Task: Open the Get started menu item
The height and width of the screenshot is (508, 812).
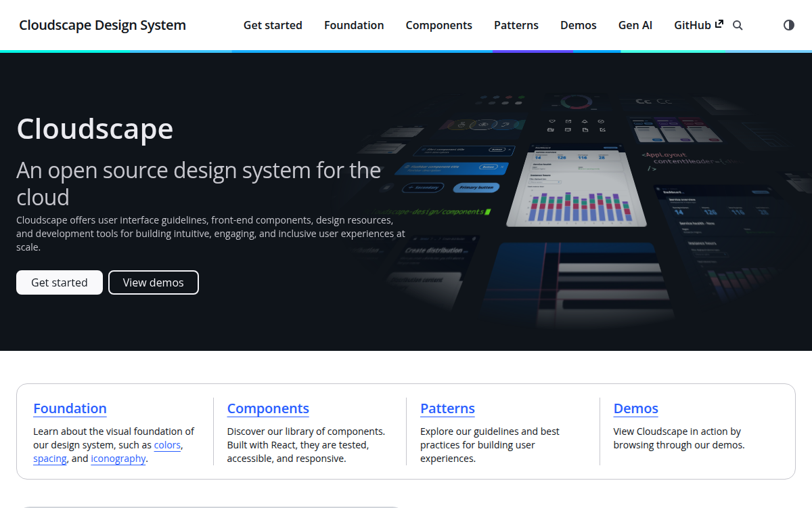Action: click(273, 25)
